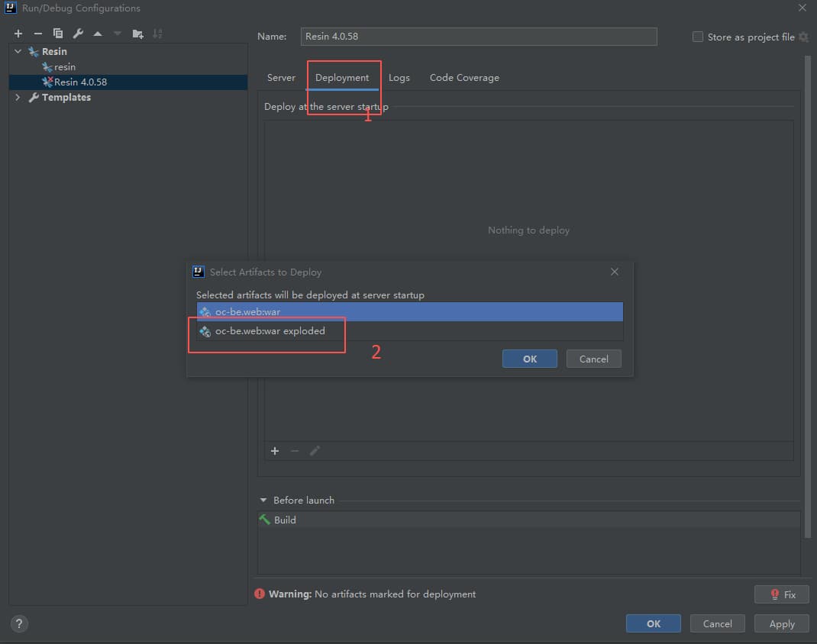The height and width of the screenshot is (644, 817).
Task: Click the Fix warning button
Action: tap(781, 594)
